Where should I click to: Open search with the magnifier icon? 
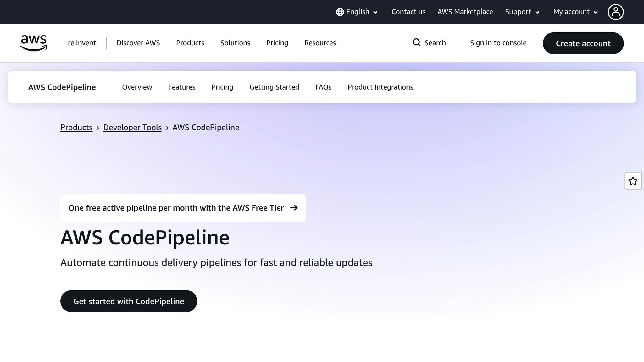coord(416,42)
